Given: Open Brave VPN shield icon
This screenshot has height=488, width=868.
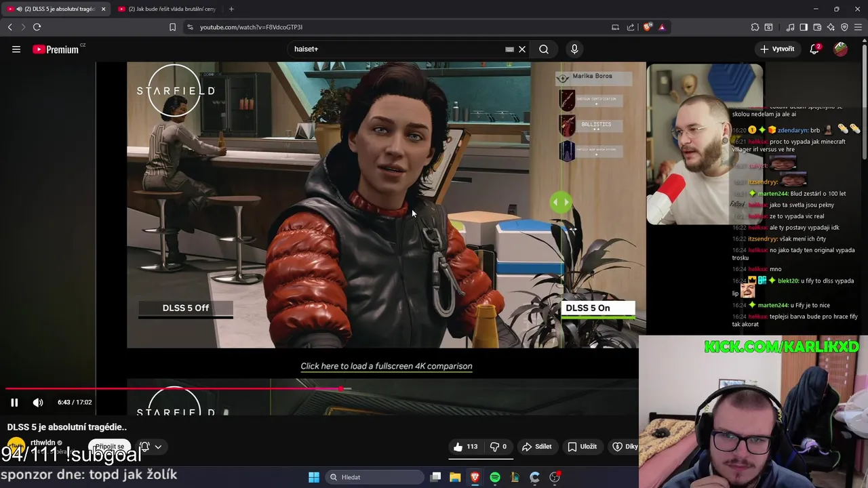Looking at the screenshot, I should pyautogui.click(x=844, y=27).
